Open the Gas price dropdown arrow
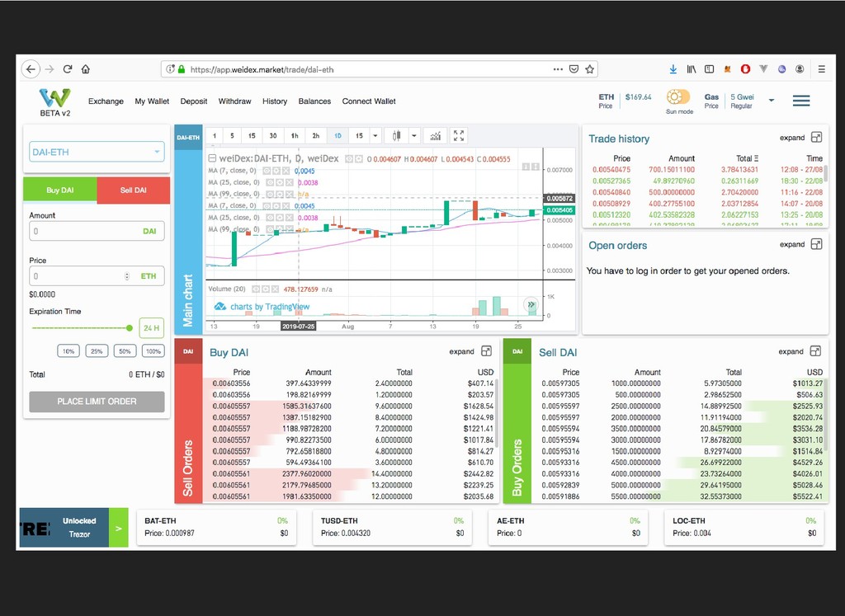845x616 pixels. [x=772, y=100]
